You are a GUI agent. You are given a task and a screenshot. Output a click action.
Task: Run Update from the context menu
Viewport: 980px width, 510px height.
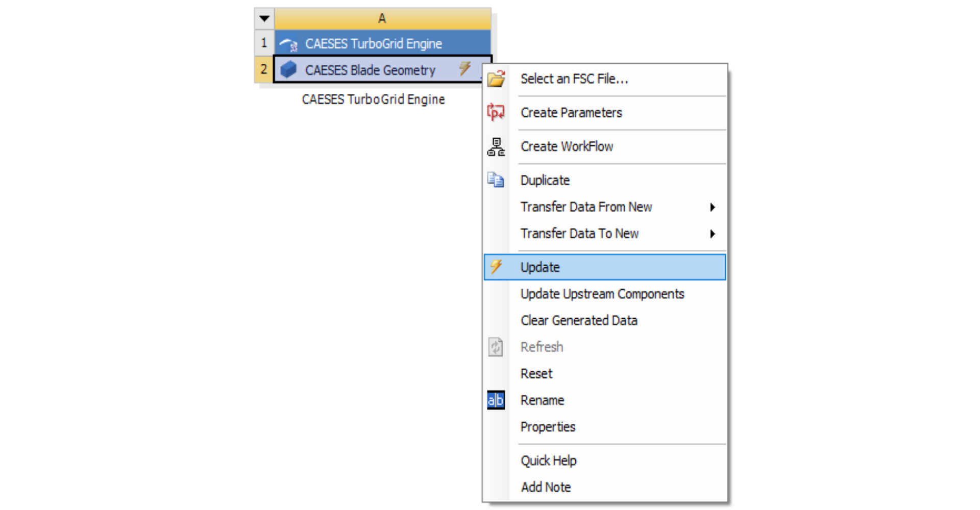click(605, 267)
